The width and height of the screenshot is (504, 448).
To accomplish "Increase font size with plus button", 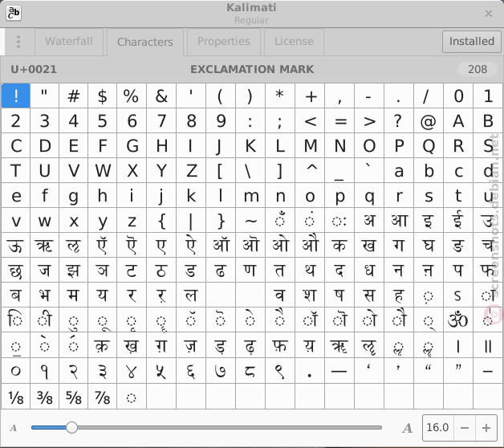I will coord(486,428).
